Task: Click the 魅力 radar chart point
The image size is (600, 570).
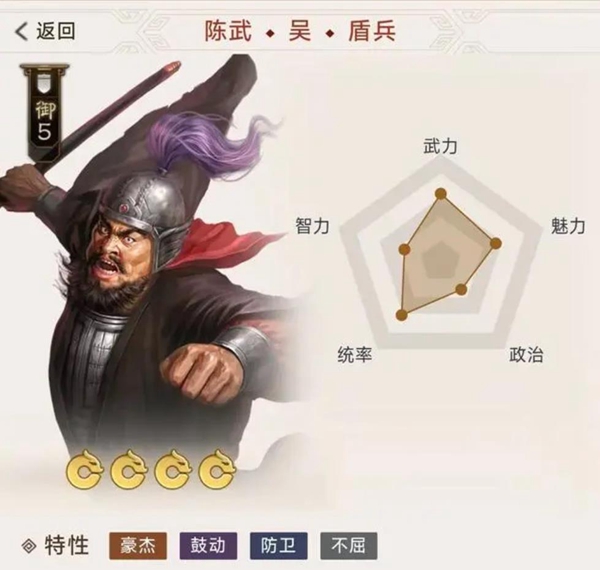Action: [496, 243]
